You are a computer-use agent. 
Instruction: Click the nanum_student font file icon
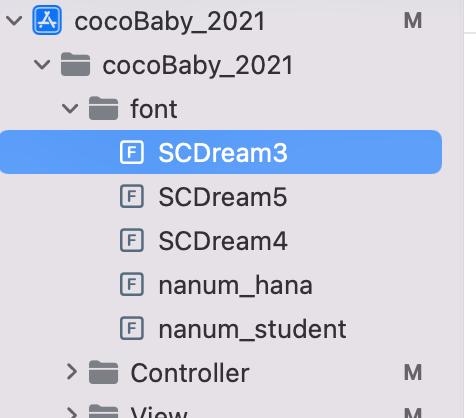click(132, 328)
